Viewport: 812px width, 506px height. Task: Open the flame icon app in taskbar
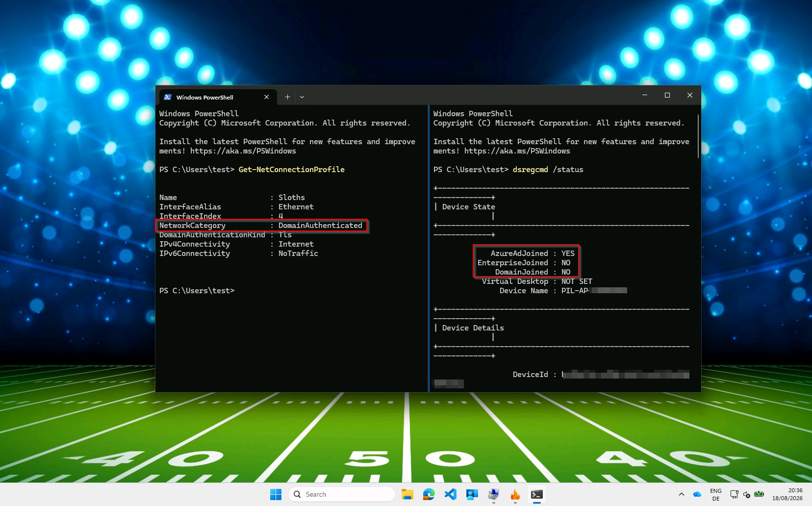click(515, 494)
